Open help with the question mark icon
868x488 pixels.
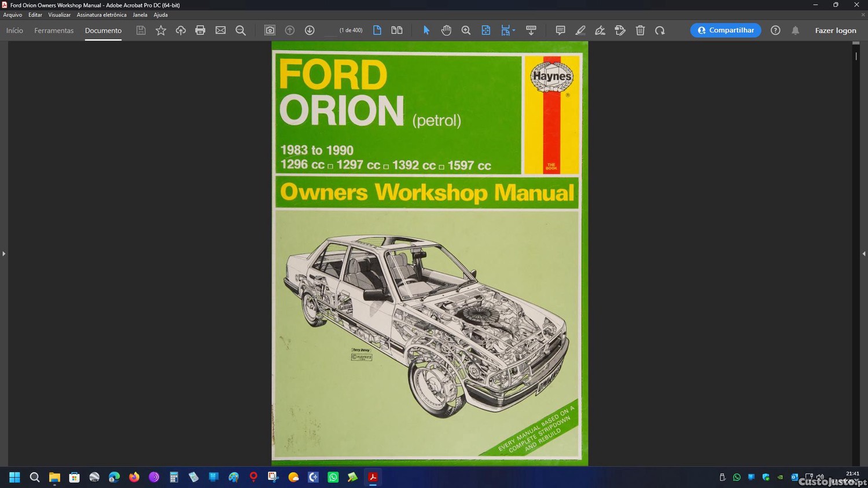[775, 30]
